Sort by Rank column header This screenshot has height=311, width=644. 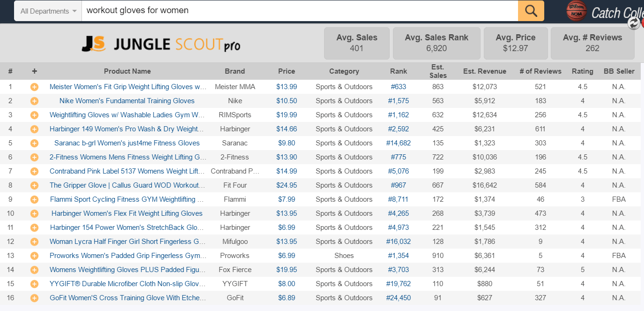tap(398, 71)
